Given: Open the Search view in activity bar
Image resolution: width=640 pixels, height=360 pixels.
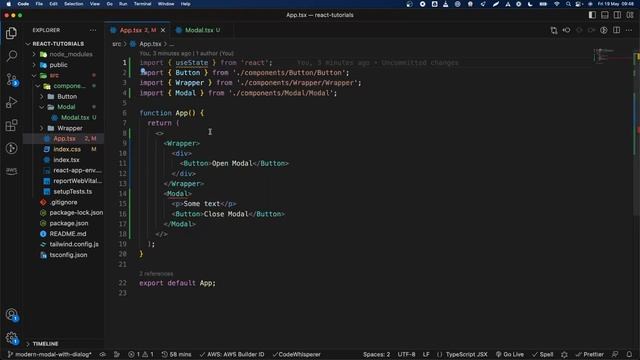Looking at the screenshot, I should coord(11,56).
